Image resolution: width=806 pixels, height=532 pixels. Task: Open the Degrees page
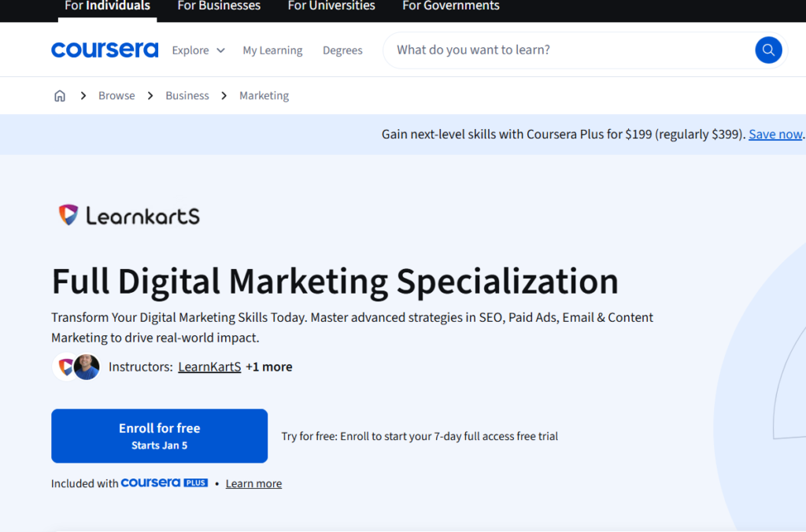point(342,50)
